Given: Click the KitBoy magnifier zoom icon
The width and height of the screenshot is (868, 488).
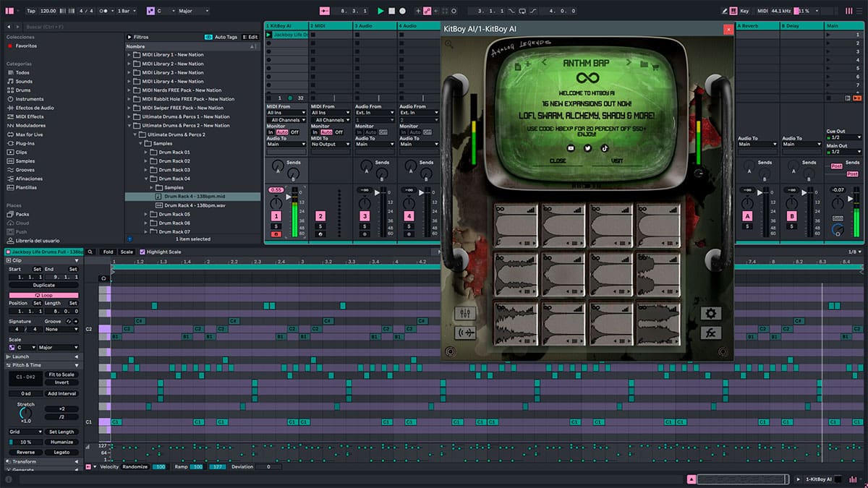Looking at the screenshot, I should click(449, 45).
